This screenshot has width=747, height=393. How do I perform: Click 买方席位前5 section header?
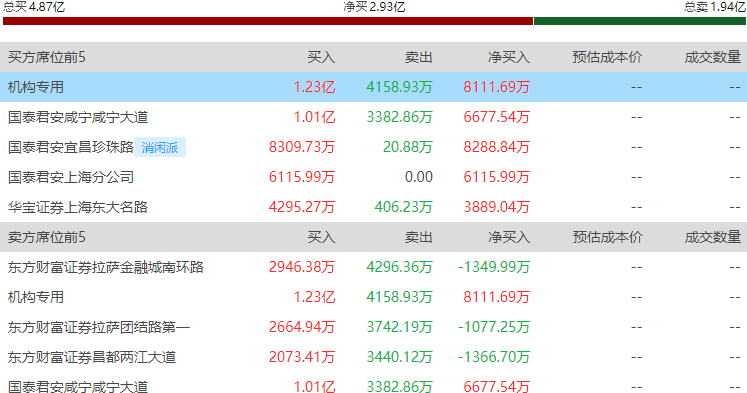click(x=47, y=57)
